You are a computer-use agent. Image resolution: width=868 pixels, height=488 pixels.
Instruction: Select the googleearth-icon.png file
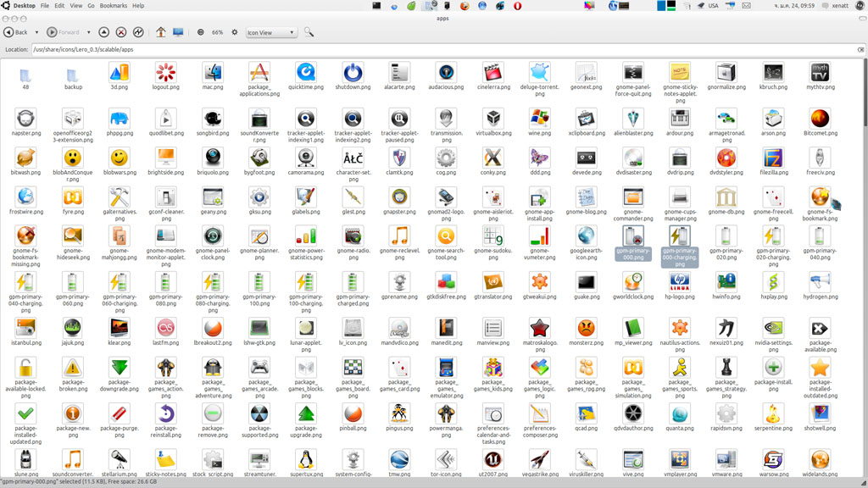[x=586, y=243]
